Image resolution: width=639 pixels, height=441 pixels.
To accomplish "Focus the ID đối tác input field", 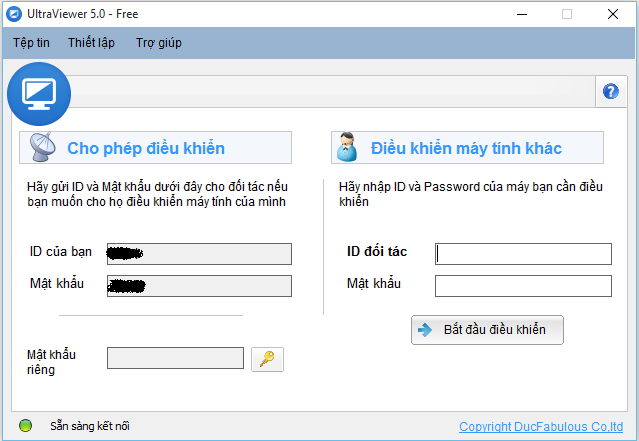I will (523, 254).
